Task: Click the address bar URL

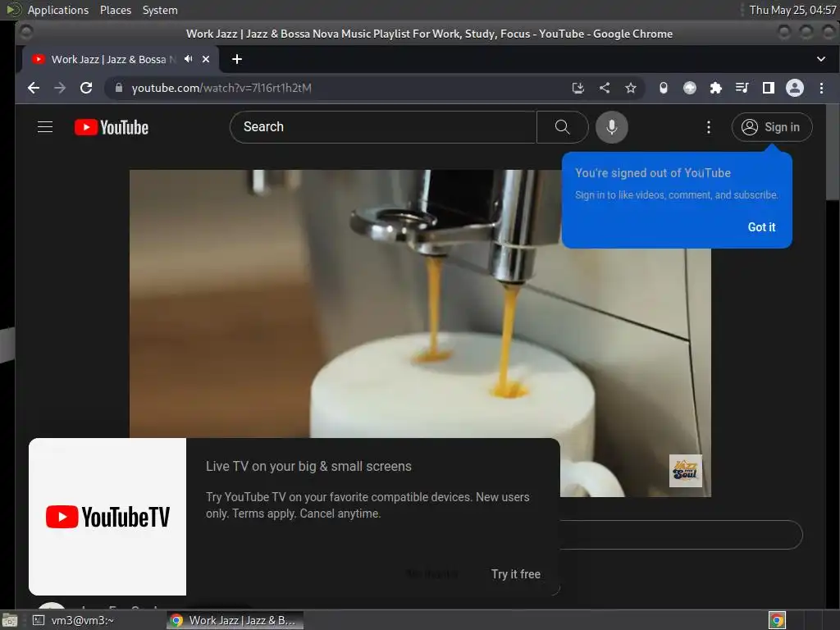Action: coord(221,88)
